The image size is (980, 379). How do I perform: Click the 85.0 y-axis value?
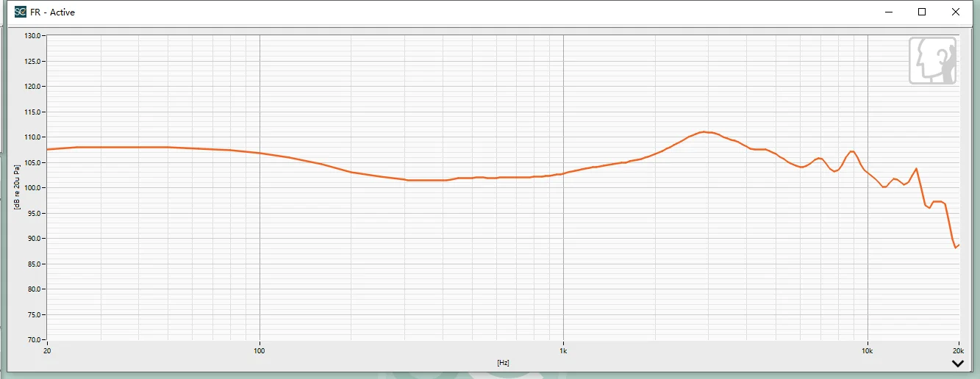(x=35, y=264)
